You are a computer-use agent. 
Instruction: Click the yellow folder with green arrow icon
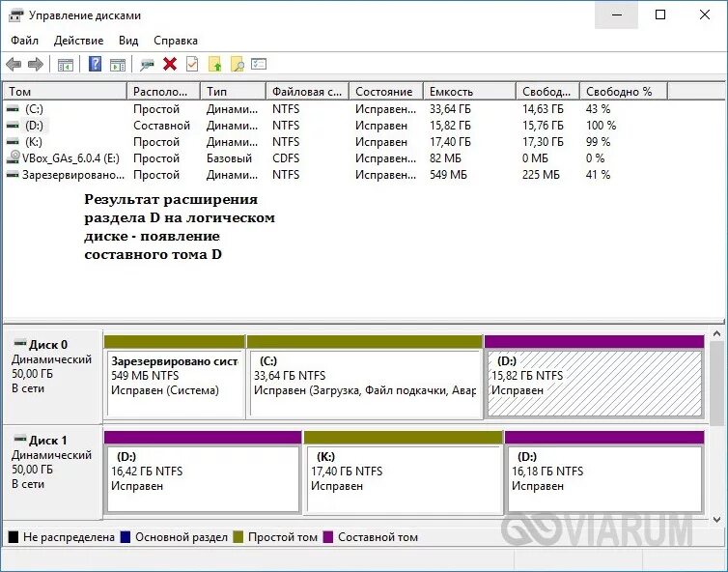click(x=215, y=64)
